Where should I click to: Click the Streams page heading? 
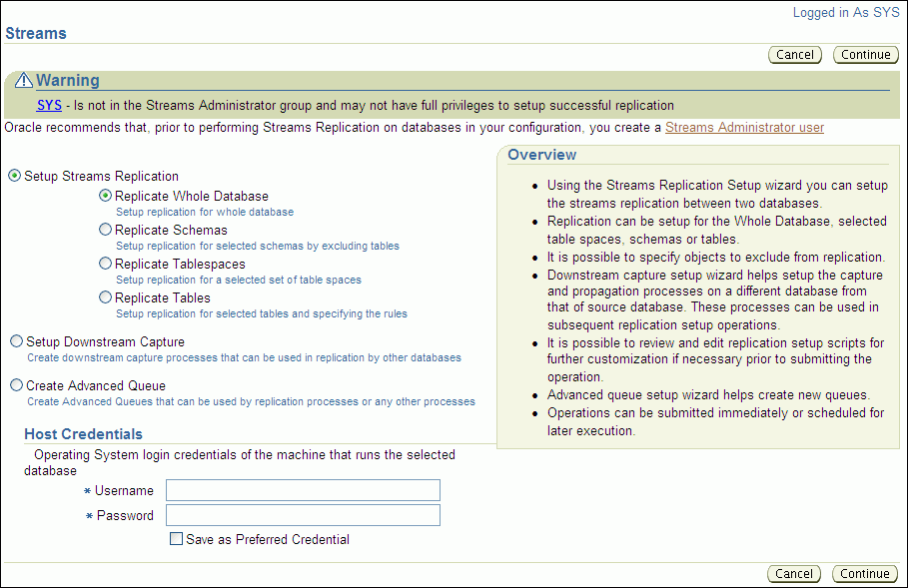(36, 33)
